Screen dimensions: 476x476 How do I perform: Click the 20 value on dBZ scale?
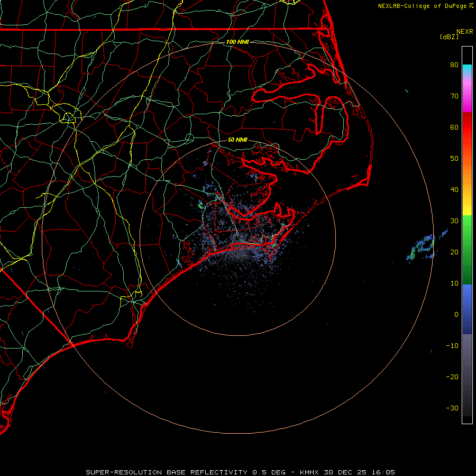point(454,252)
